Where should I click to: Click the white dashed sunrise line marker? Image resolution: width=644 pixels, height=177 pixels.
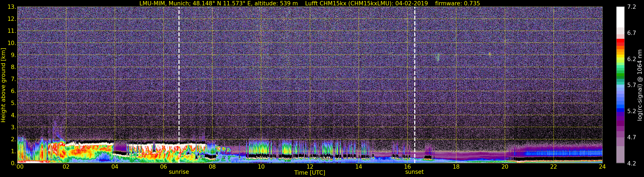[179, 85]
